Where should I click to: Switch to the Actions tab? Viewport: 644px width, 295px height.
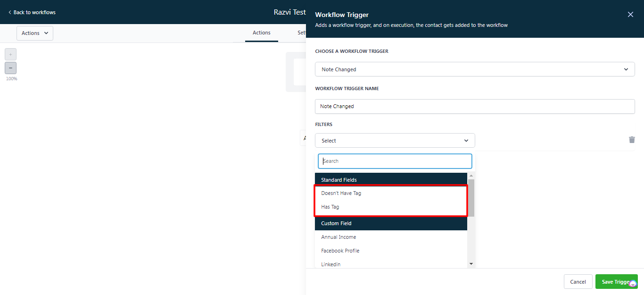click(261, 33)
